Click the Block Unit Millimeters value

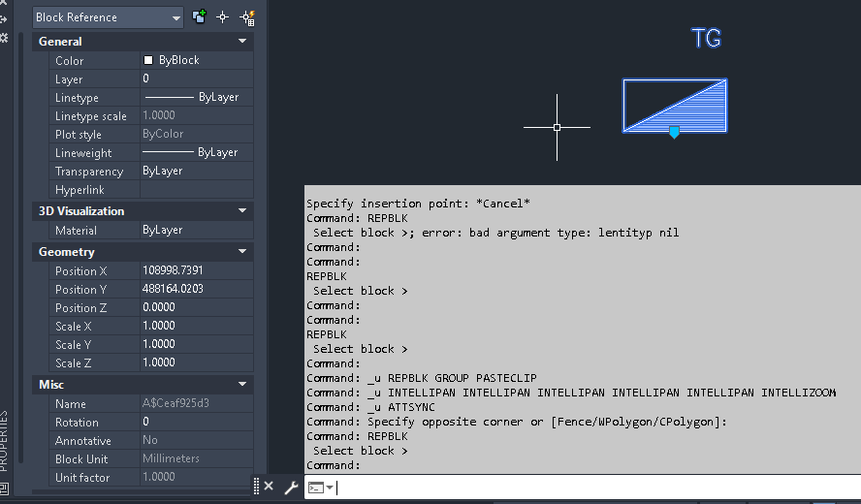coord(197,458)
